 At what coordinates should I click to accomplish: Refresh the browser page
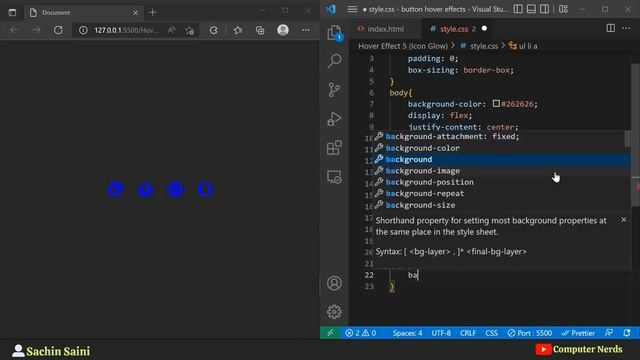click(58, 30)
